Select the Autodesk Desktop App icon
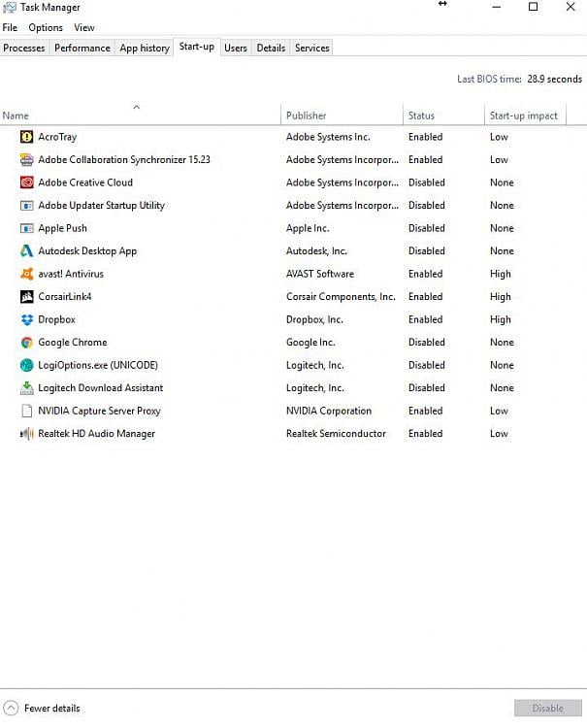Image resolution: width=587 pixels, height=728 pixels. (x=27, y=250)
